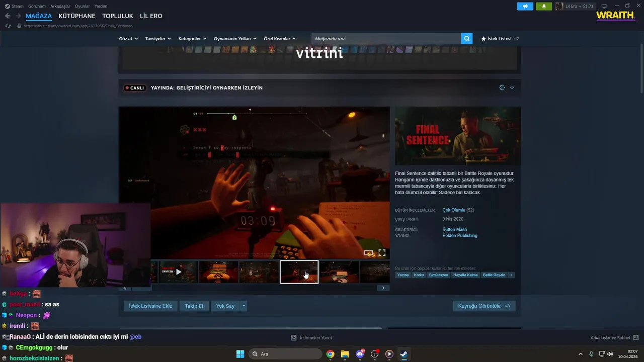
Task: Click İstek Listesine Ekle button
Action: point(150,306)
